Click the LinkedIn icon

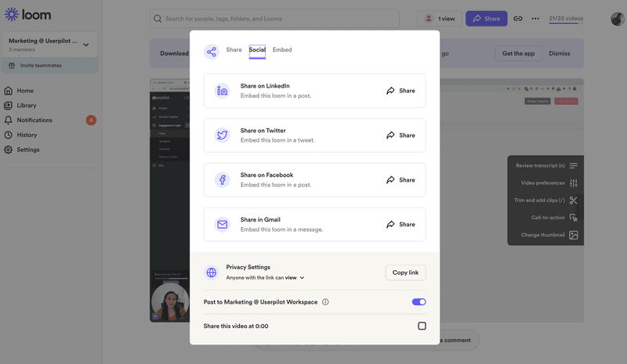223,91
